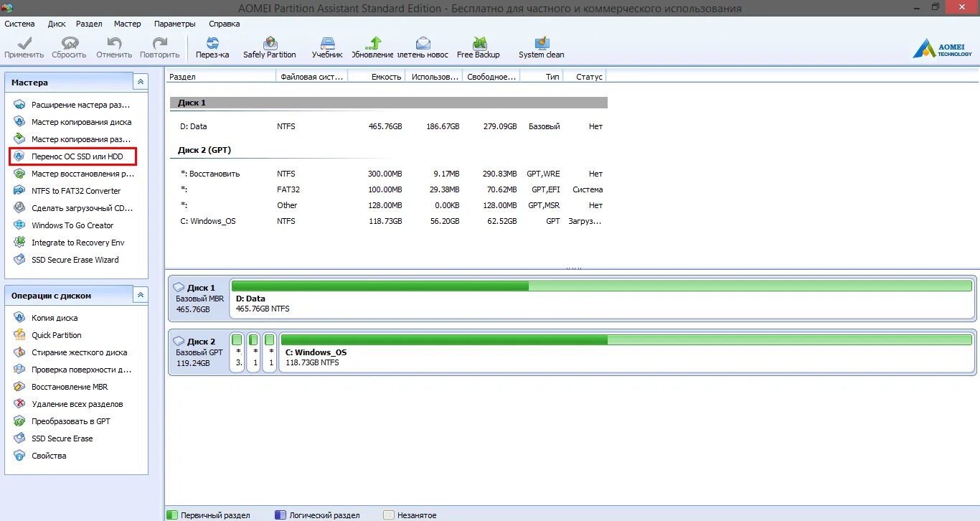980x521 pixels.
Task: Open the Раздел menu
Action: (89, 24)
